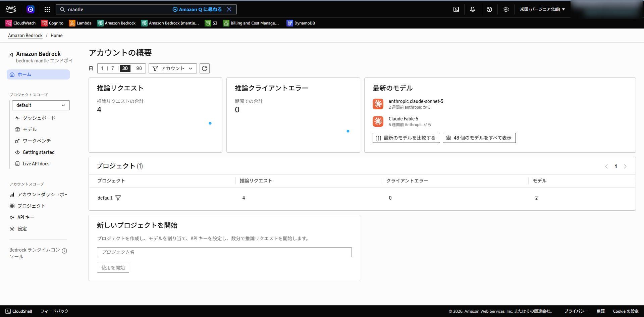Open the help question mark menu
Screen dimensions: 644x317
click(489, 9)
